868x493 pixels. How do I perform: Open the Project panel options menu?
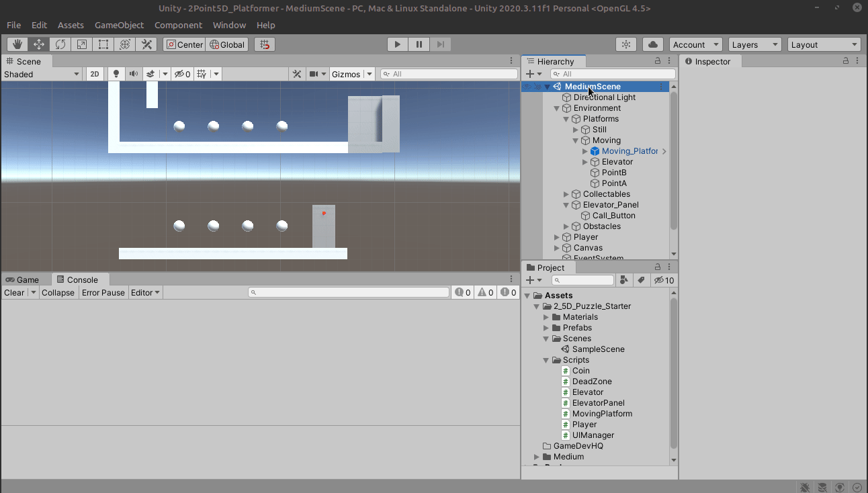click(670, 267)
